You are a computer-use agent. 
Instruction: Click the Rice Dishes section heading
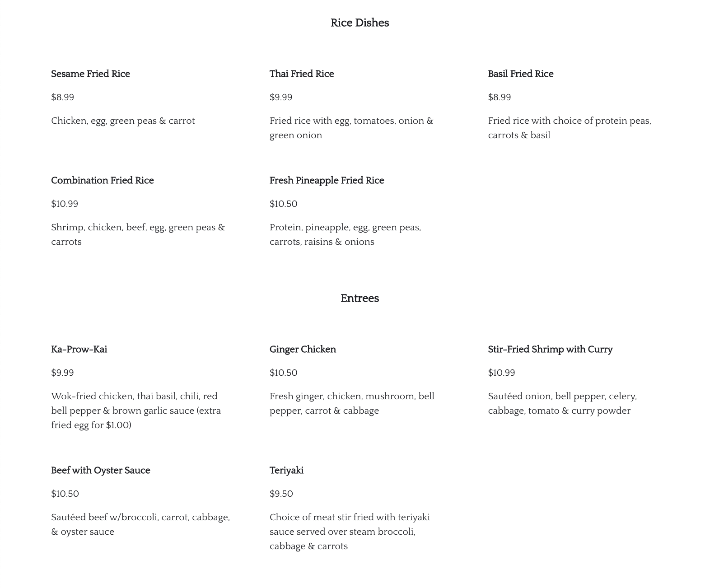coord(359,23)
